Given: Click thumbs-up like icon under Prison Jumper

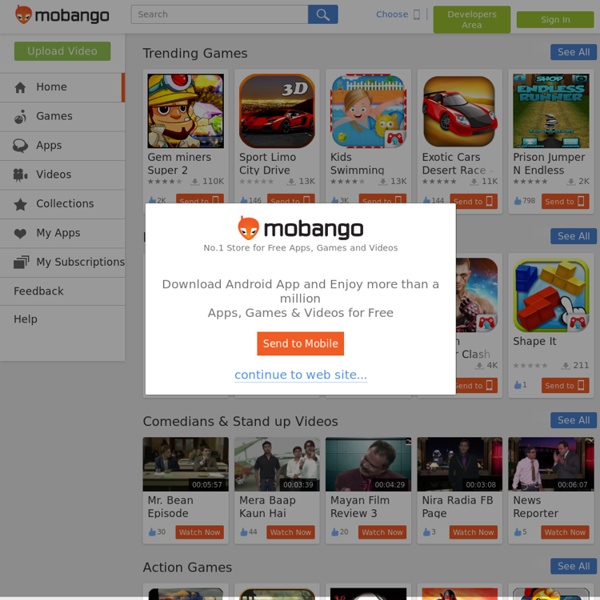Looking at the screenshot, I should point(517,201).
